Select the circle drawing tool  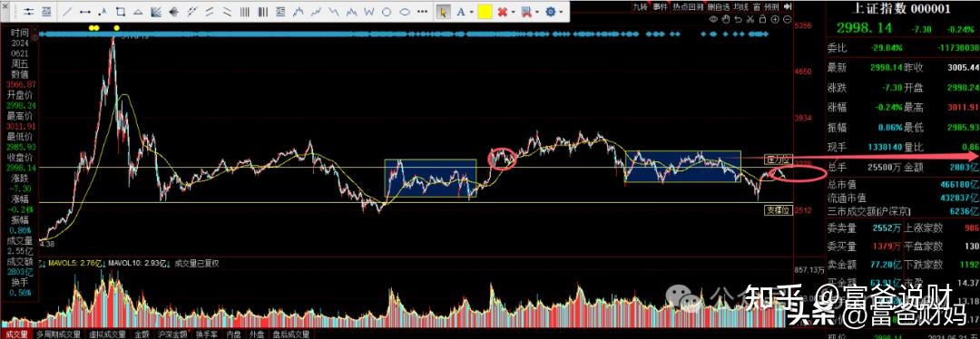point(387,12)
